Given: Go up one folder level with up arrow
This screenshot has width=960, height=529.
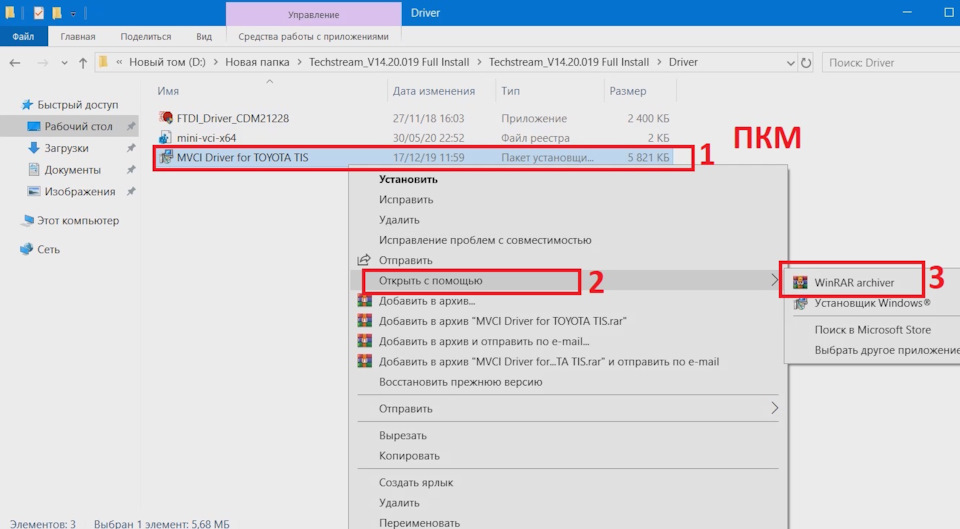Looking at the screenshot, I should pos(83,62).
